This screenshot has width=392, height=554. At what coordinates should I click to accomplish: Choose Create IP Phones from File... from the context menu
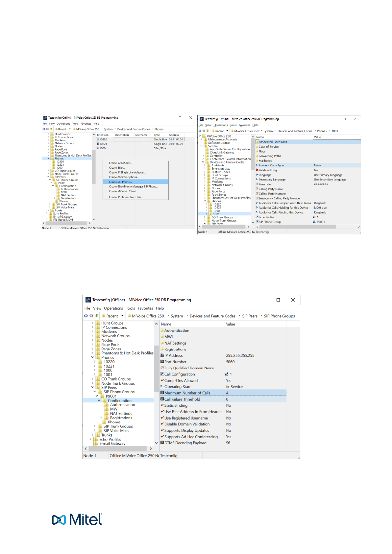(x=135, y=197)
